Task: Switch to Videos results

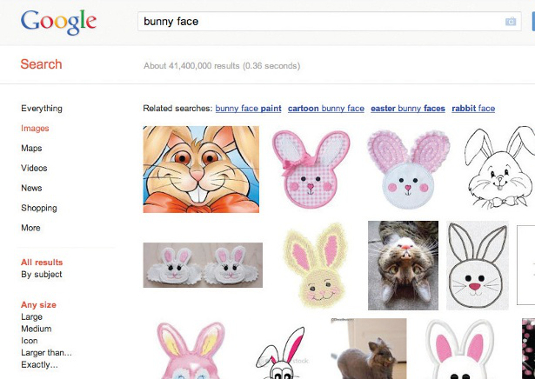Action: coord(34,168)
